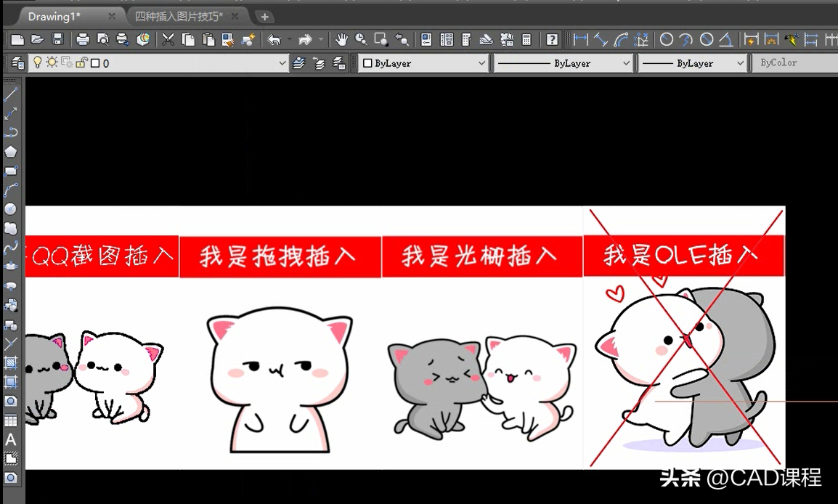The width and height of the screenshot is (838, 504).
Task: Select the Rectangle draw tool
Action: pyautogui.click(x=11, y=171)
